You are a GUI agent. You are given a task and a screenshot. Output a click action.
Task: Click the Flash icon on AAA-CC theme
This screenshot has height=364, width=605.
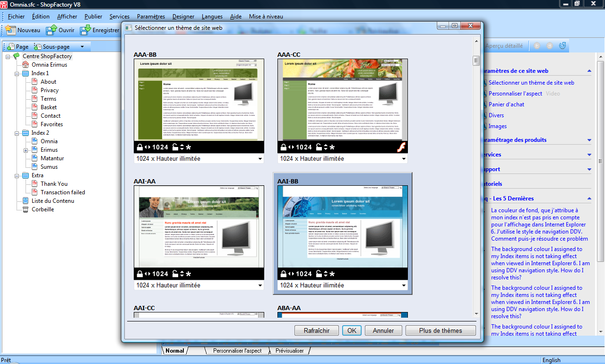click(x=400, y=147)
